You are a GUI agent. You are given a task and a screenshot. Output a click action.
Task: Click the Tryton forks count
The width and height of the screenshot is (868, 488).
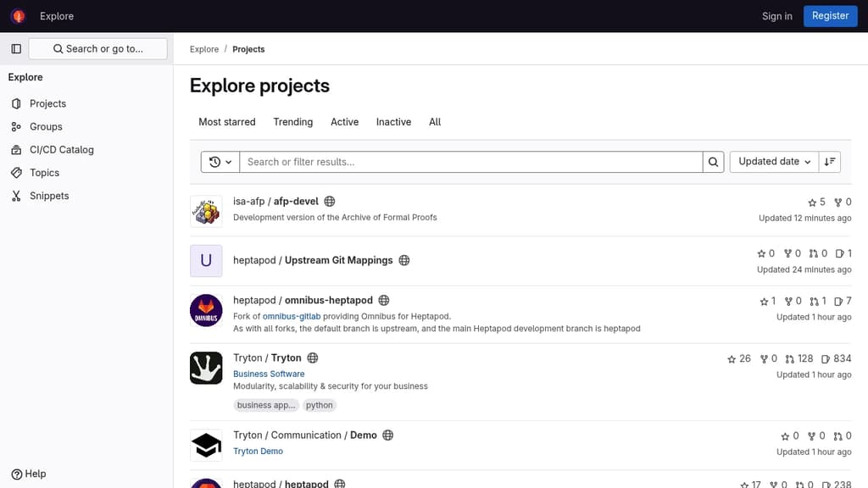(x=768, y=358)
